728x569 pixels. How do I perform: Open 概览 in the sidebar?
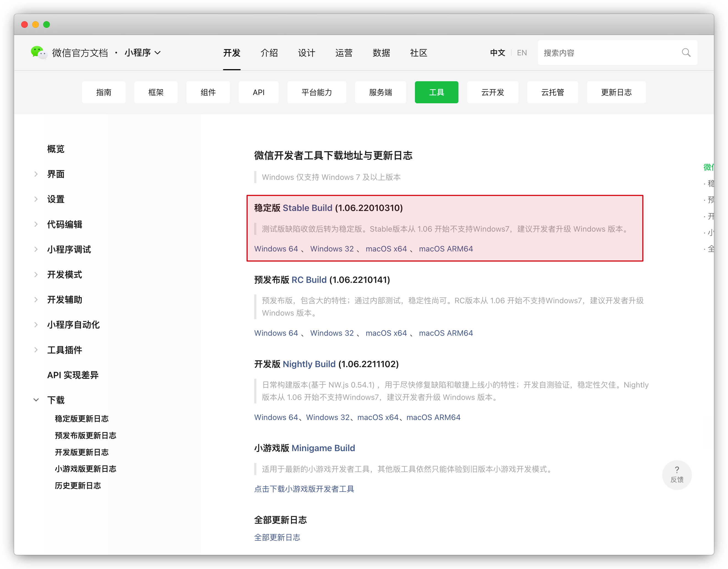[x=56, y=149]
